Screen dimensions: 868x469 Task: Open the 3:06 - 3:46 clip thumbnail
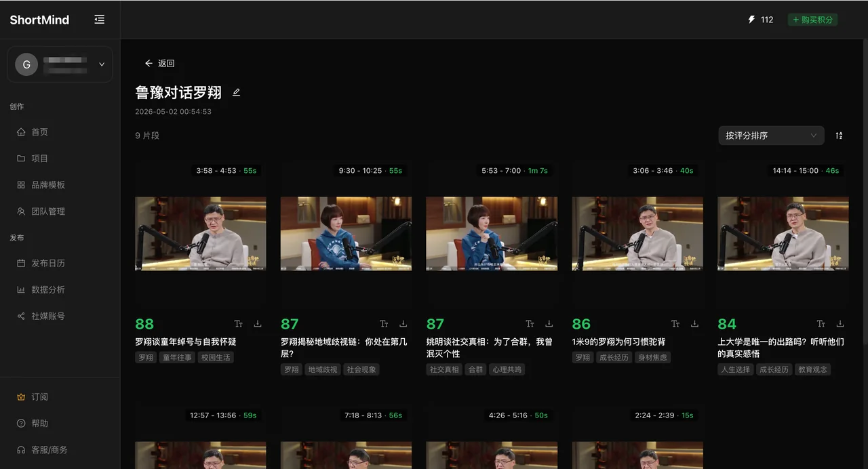[637, 234]
